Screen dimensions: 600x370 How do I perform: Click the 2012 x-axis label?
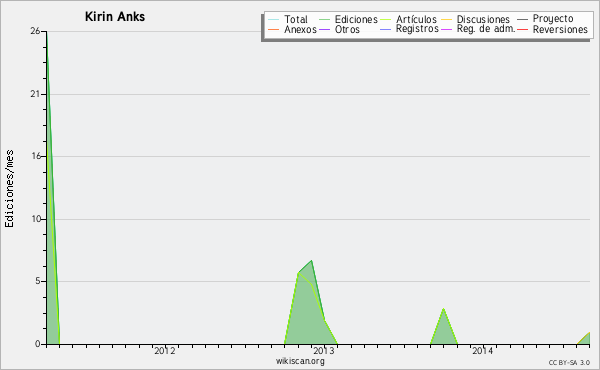coord(165,350)
